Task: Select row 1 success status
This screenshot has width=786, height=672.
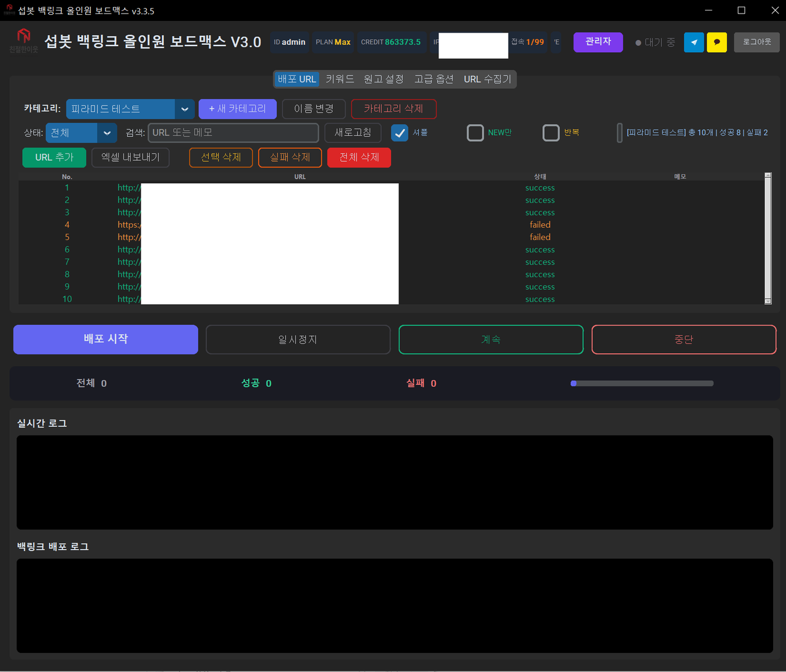Action: (540, 188)
